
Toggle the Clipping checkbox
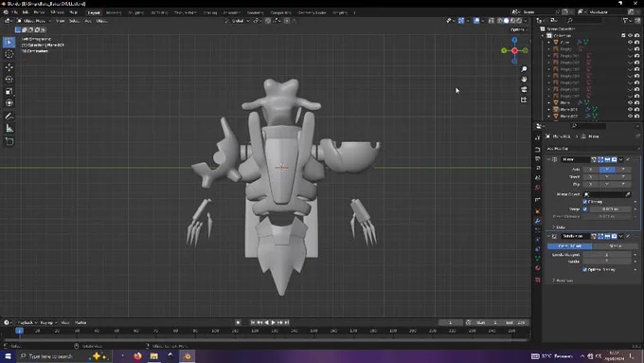pyautogui.click(x=585, y=202)
